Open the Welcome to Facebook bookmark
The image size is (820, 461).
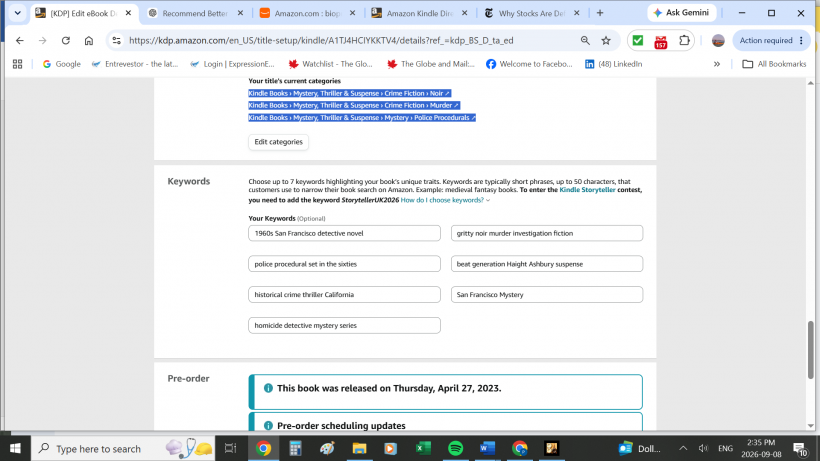click(x=529, y=64)
